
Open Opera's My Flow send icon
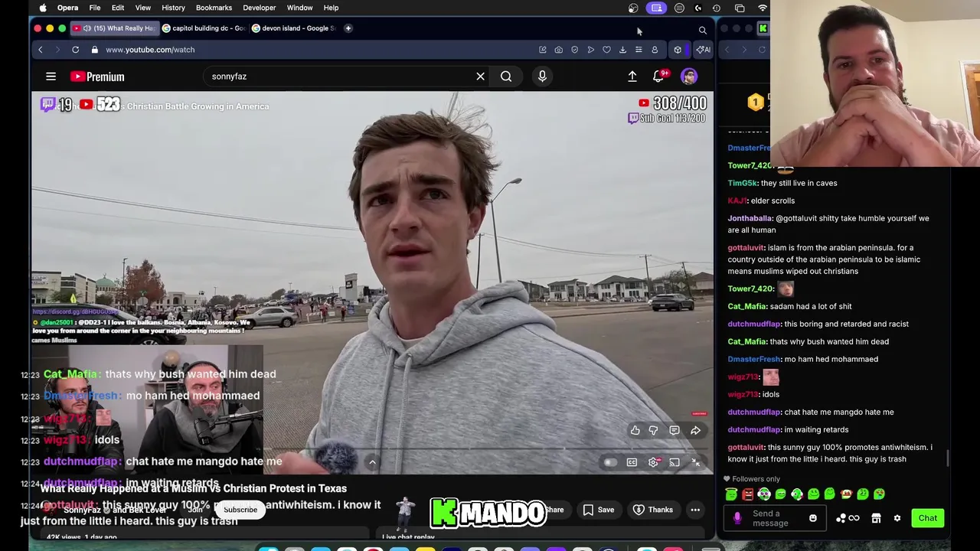(590, 50)
